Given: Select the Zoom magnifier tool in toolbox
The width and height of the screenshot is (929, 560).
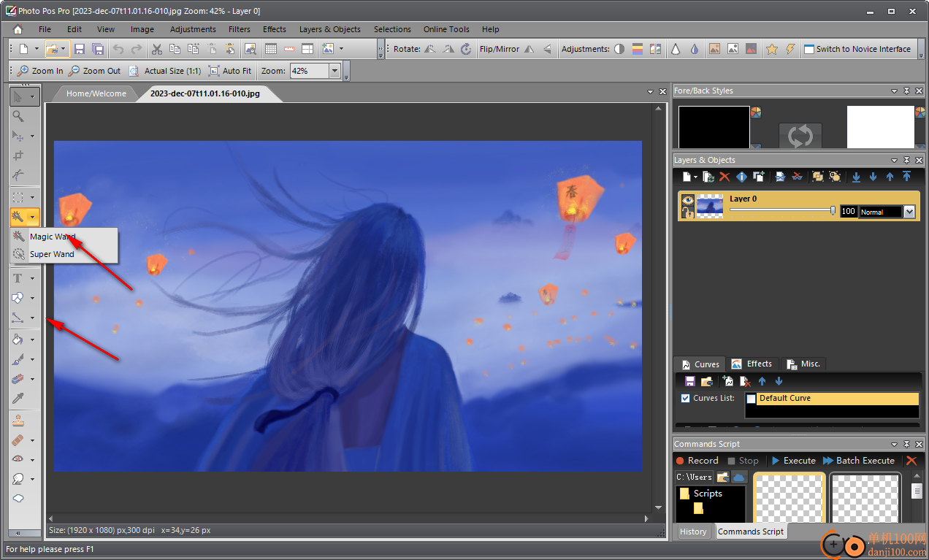Looking at the screenshot, I should point(18,115).
